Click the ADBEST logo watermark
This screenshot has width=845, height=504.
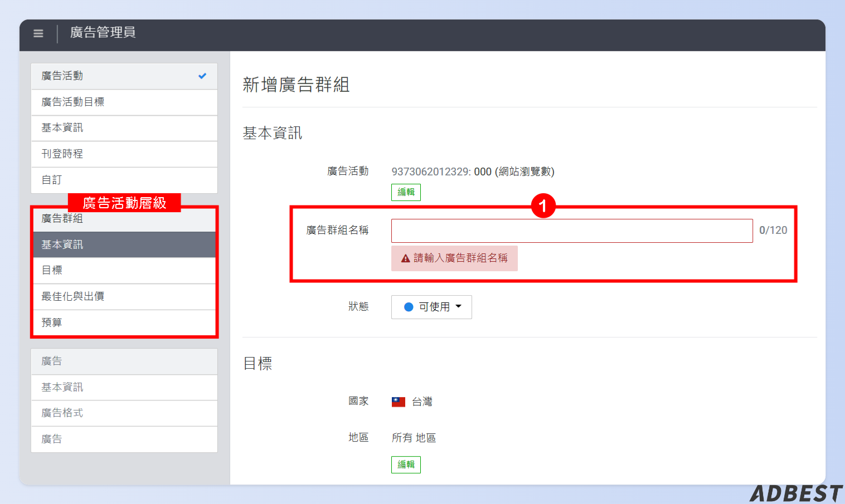[x=795, y=493]
